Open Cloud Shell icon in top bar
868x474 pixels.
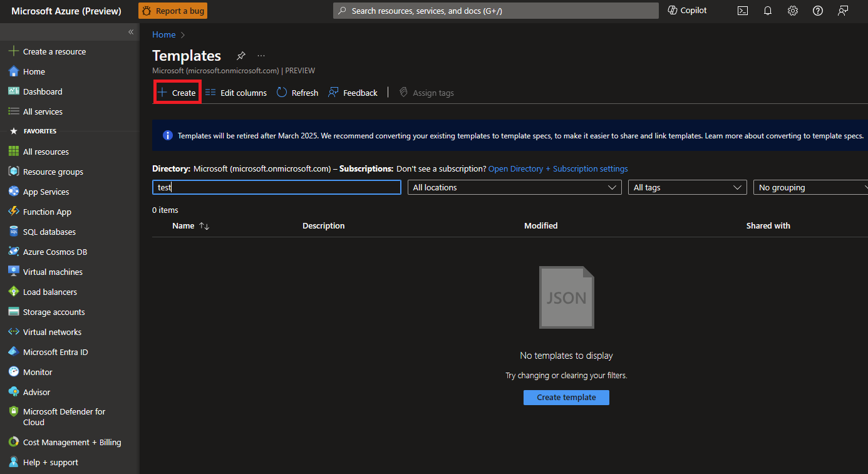click(743, 11)
